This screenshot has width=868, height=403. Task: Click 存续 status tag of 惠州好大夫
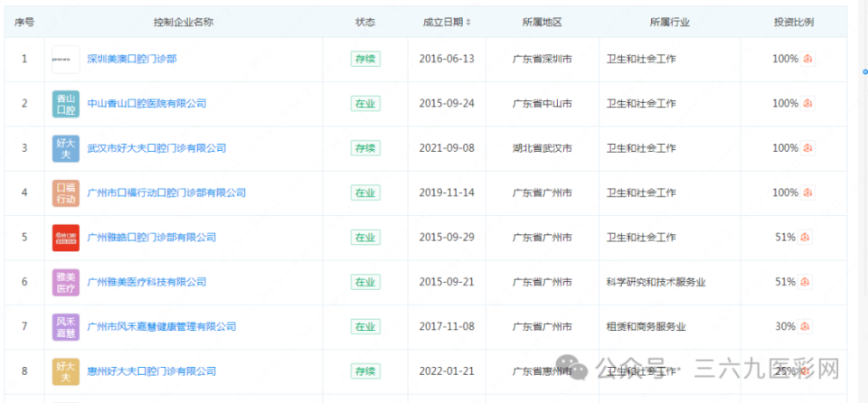click(x=365, y=370)
